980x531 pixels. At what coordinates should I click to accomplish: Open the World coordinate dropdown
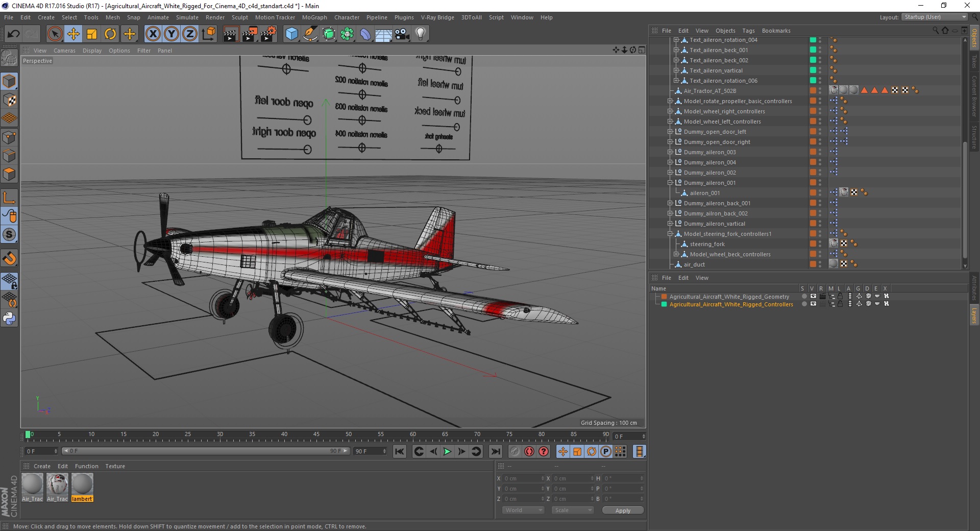[523, 510]
